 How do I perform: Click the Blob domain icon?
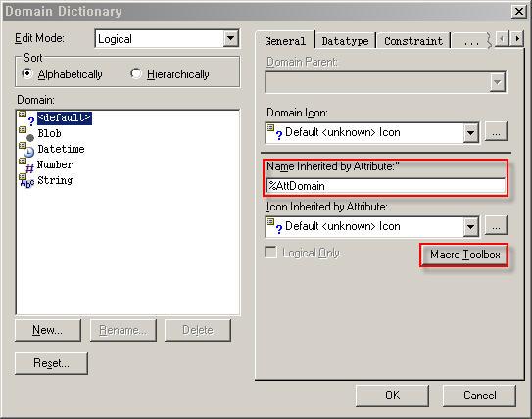coord(26,134)
